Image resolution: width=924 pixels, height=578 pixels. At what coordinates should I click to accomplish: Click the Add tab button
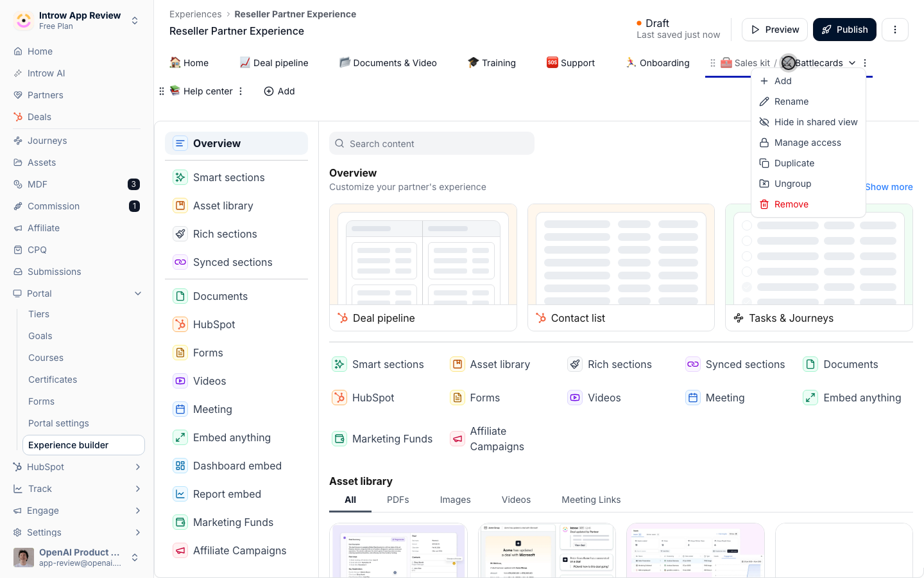point(279,91)
